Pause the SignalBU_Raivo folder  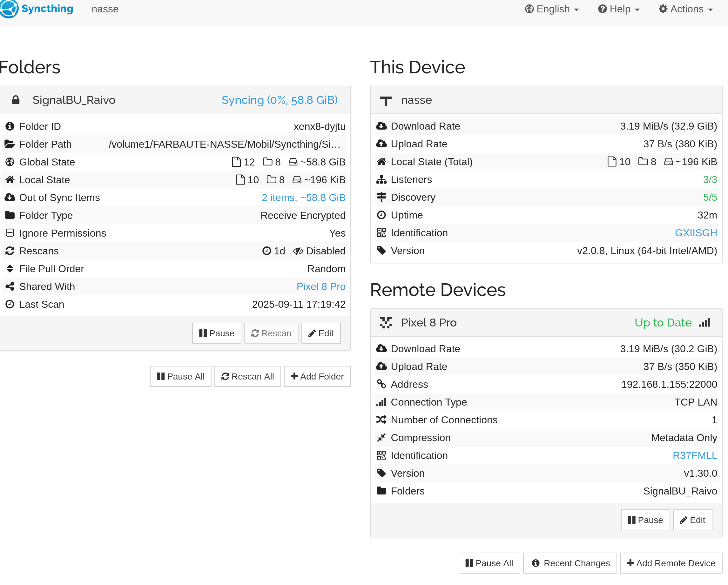click(217, 333)
